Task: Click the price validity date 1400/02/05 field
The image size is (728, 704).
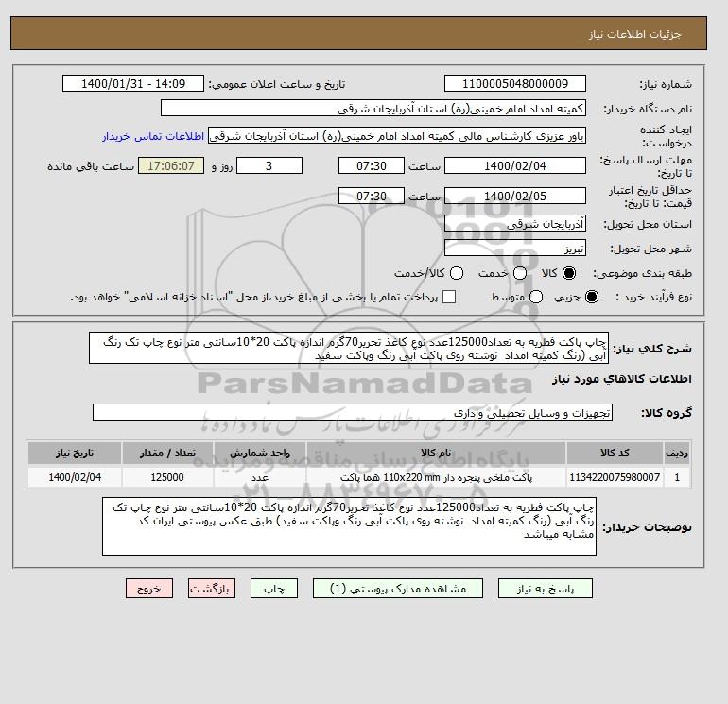Action: pos(515,196)
